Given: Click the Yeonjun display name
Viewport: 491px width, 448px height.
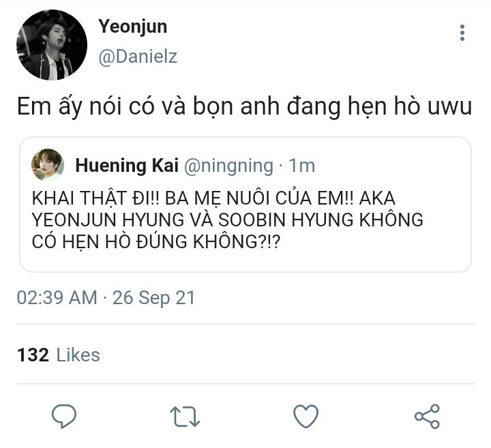Looking at the screenshot, I should tap(133, 27).
